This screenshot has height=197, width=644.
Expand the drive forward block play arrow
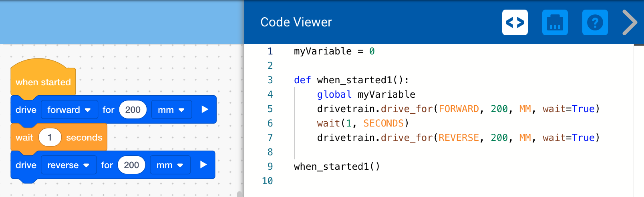point(205,109)
